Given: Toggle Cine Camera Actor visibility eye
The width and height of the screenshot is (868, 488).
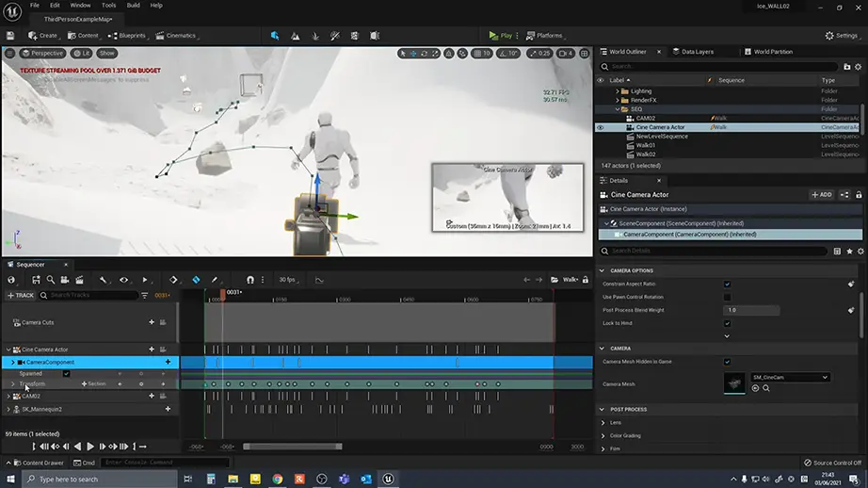Looking at the screenshot, I should click(601, 127).
